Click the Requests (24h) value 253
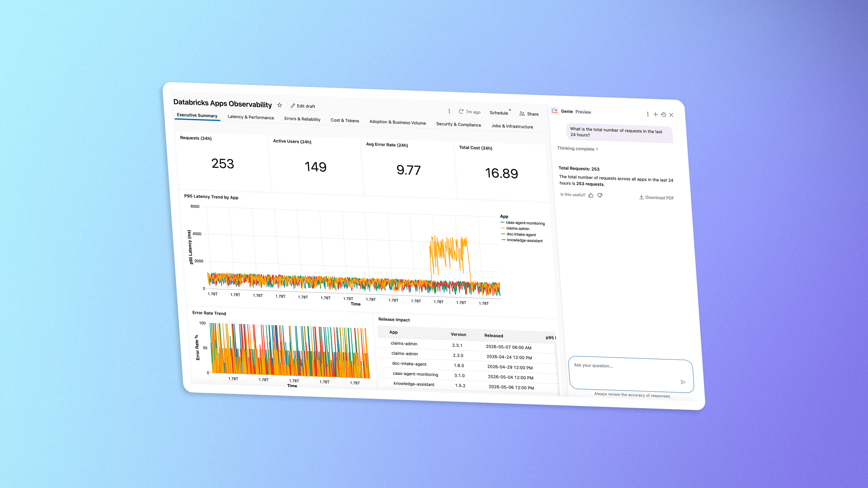Screen dimensions: 868x488 point(222,164)
